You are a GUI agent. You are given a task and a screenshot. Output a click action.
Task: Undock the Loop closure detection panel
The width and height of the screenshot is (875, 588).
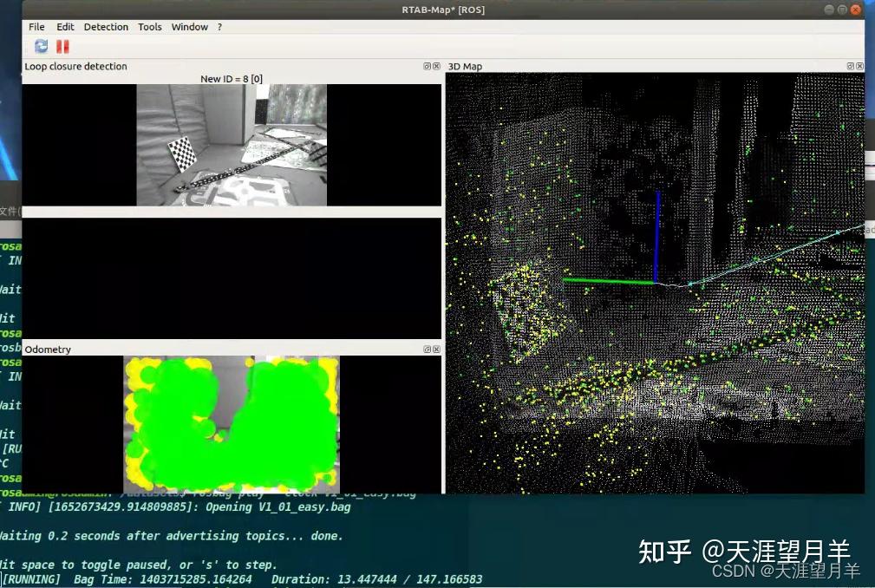[425, 66]
